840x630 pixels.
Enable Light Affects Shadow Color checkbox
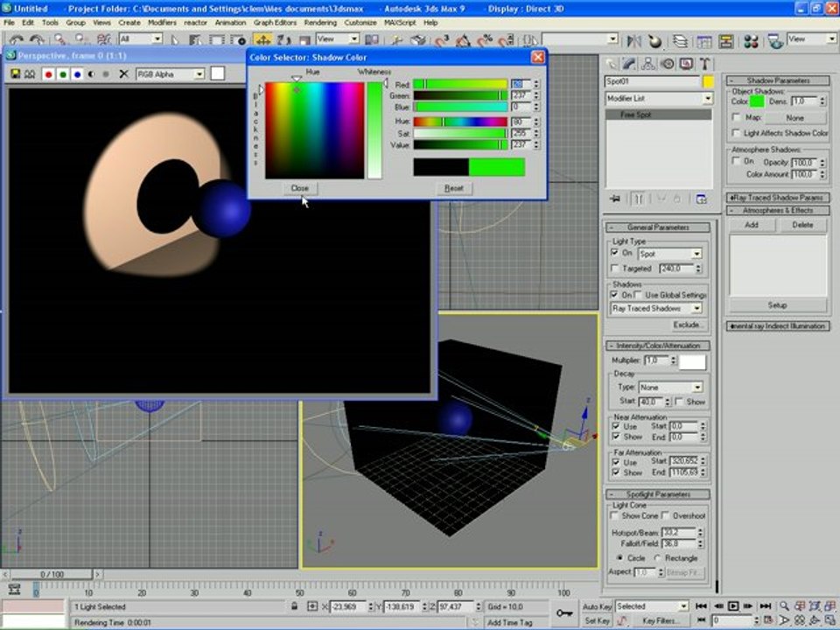click(737, 133)
